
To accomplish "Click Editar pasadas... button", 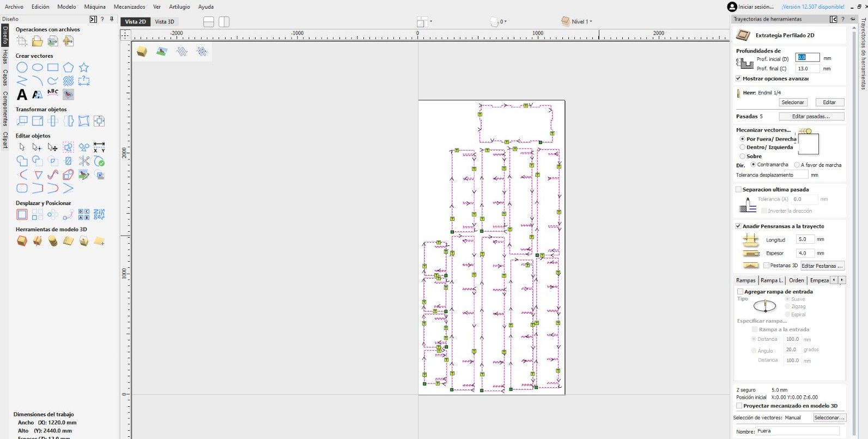I will coord(811,116).
